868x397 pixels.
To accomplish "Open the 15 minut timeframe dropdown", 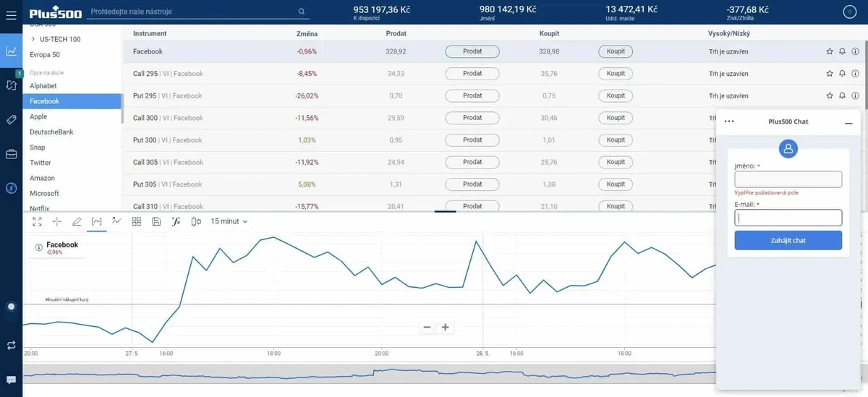I will (229, 221).
